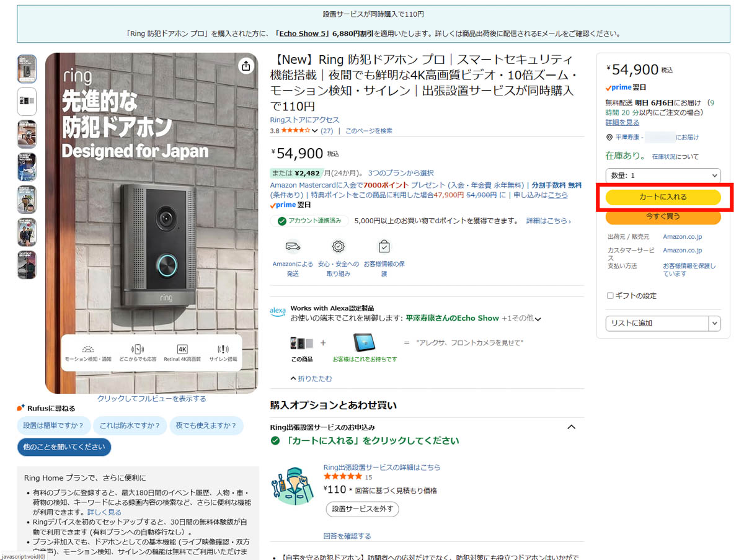Open Amazon.co.jp link beside 出荷元 / 販売元
744x560 pixels.
(682, 237)
